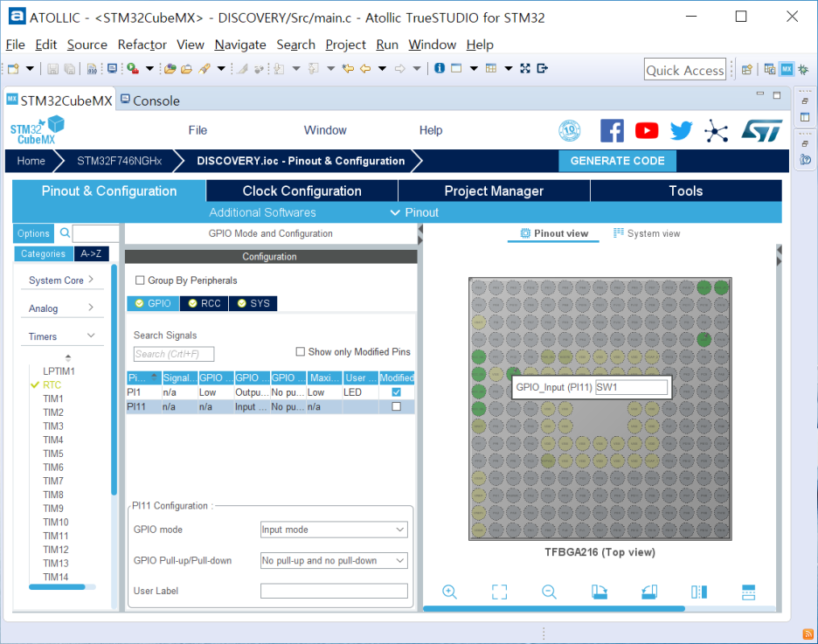Click the category list vertical scrollbar
Viewport: 818px width, 644px height.
click(x=114, y=380)
